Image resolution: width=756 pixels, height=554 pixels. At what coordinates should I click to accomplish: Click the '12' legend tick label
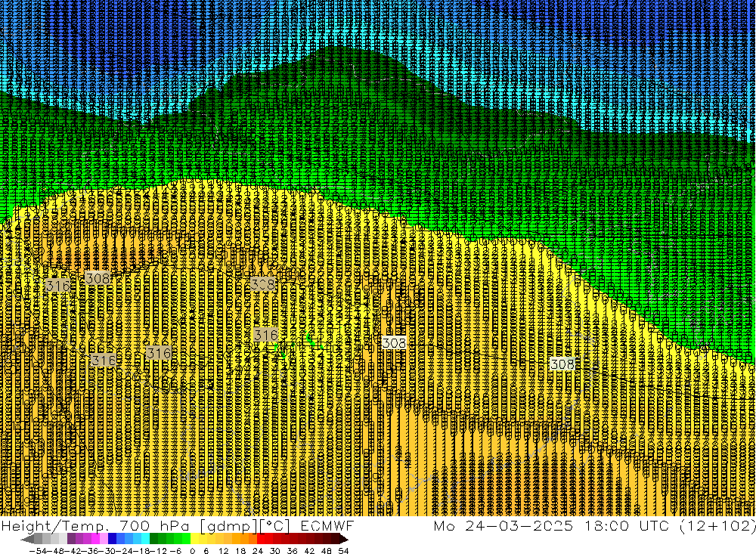click(223, 551)
